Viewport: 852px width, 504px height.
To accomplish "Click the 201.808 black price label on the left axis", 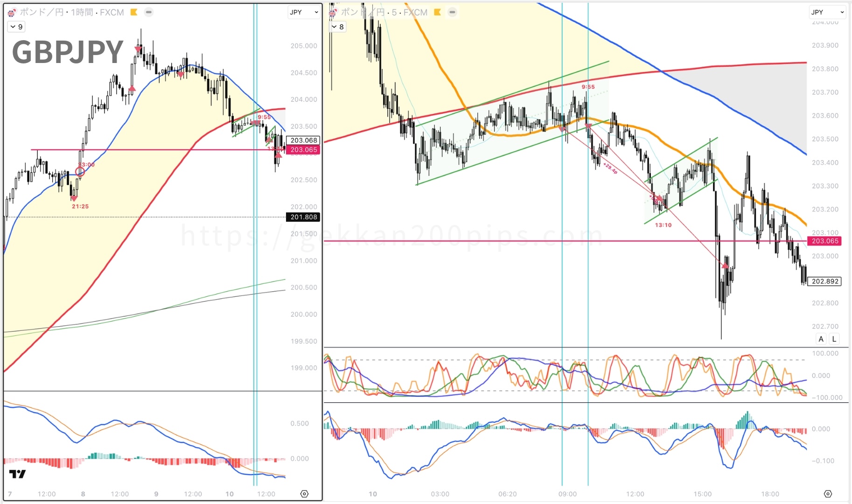I will click(x=303, y=217).
